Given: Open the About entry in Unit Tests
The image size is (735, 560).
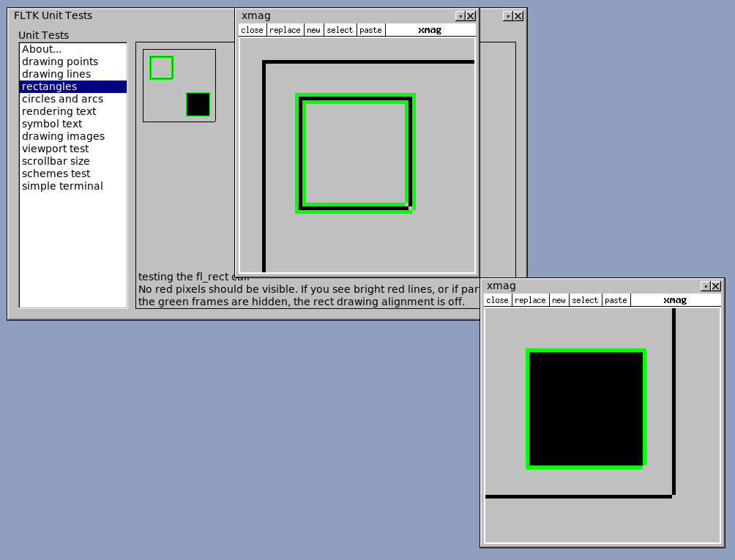Looking at the screenshot, I should [41, 49].
